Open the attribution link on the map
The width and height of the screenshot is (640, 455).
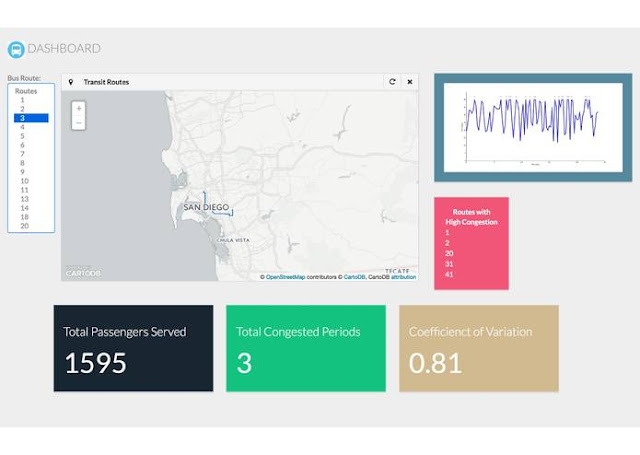tap(404, 277)
